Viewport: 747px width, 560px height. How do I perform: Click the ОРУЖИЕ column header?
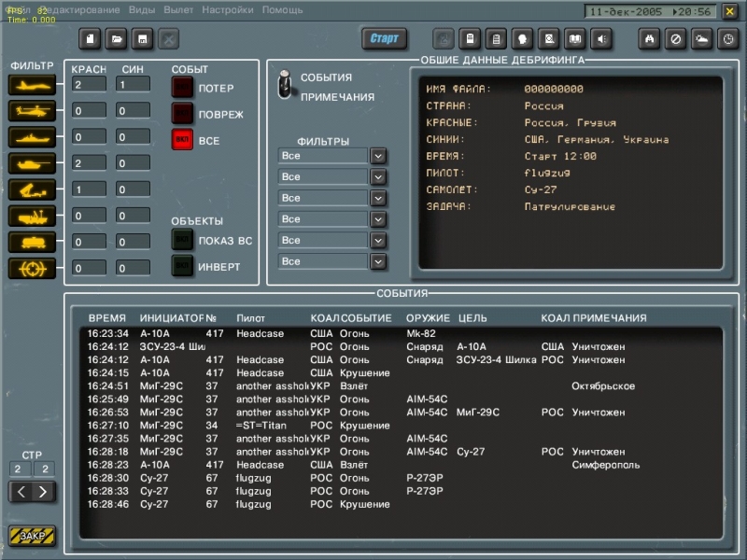(428, 318)
